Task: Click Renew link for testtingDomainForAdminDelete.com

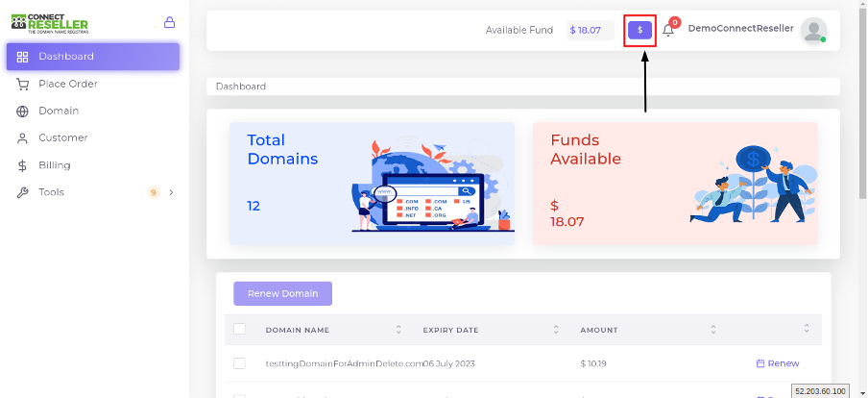Action: [778, 363]
